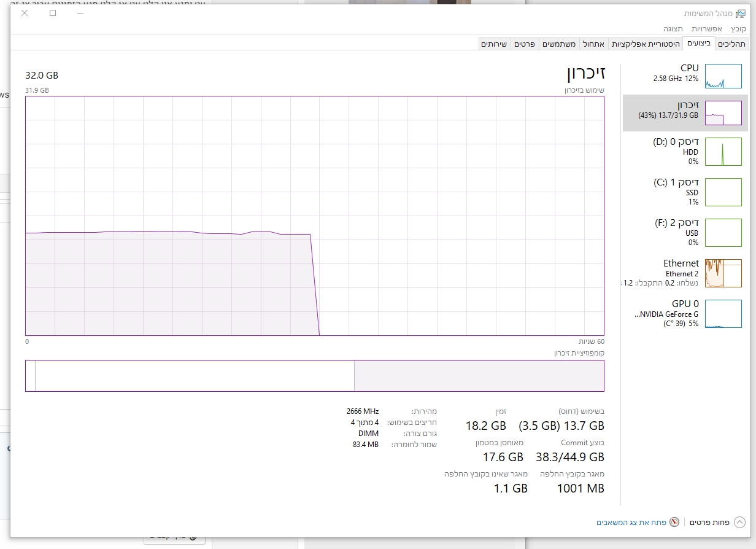Click the 13.7 GB in-use value

point(584,426)
